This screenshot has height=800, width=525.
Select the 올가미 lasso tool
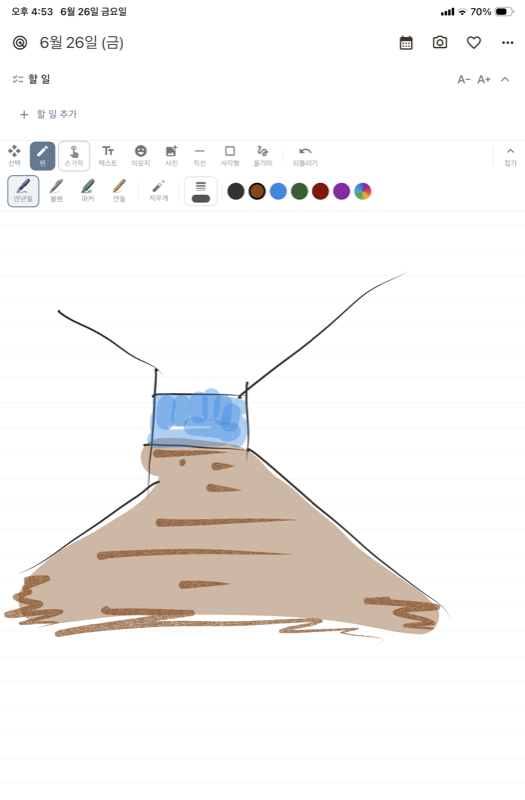click(x=263, y=156)
